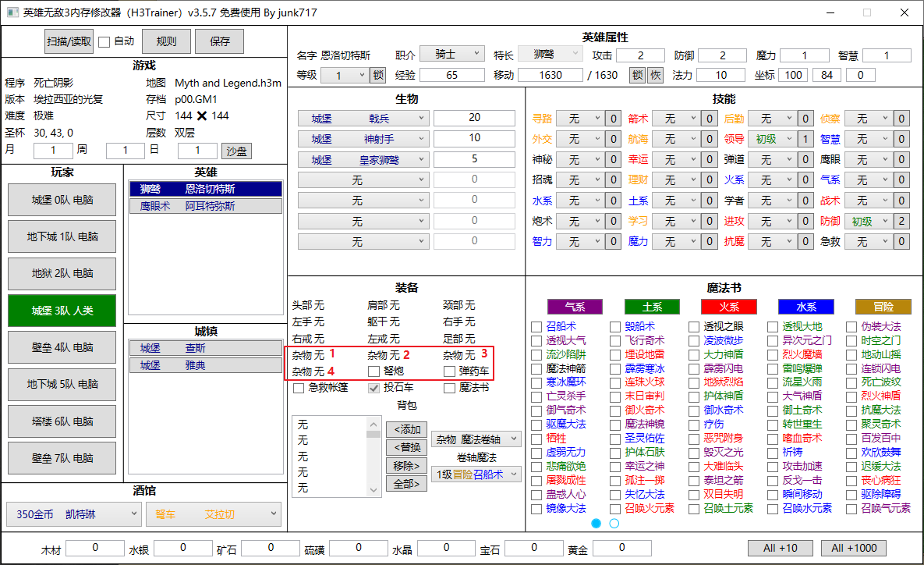924x565 pixels.
Task: Expand the tavern dropdown with 350金币 凯特琳
Action: click(x=73, y=514)
